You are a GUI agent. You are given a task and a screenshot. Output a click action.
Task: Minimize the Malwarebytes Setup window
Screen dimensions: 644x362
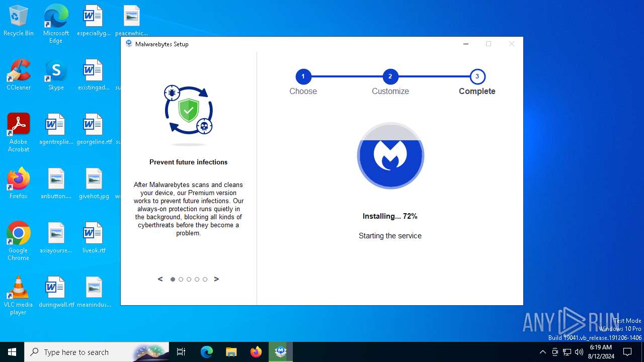pyautogui.click(x=466, y=44)
